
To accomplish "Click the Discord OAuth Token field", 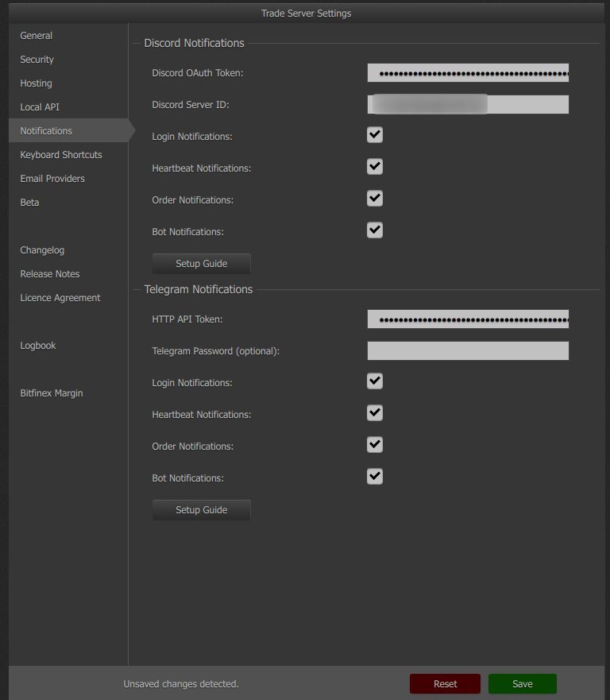I will pyautogui.click(x=468, y=73).
